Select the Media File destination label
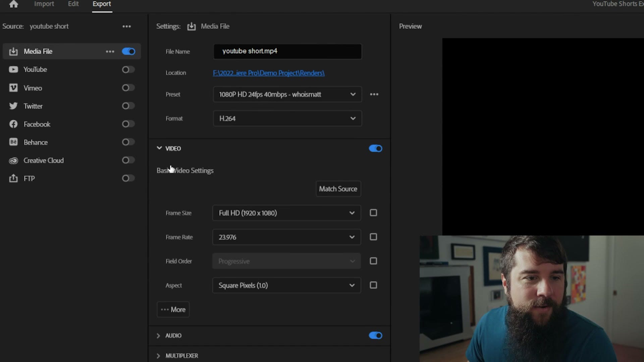The image size is (644, 362). click(x=38, y=51)
